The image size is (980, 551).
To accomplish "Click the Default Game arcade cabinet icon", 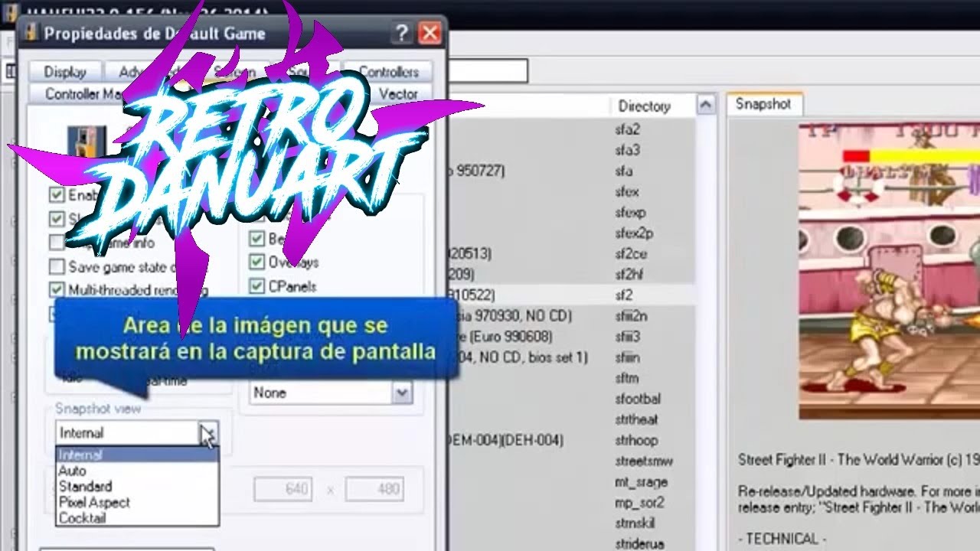I will click(x=86, y=142).
